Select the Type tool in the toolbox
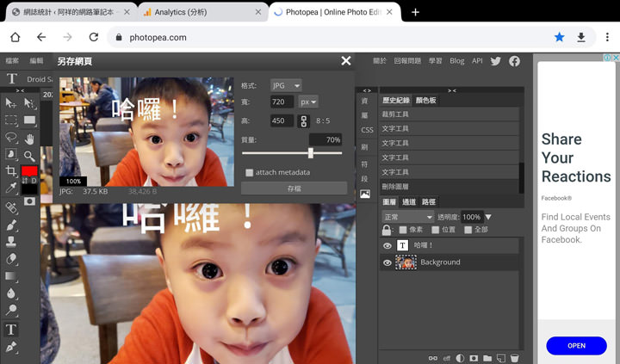Screen dimensions: 620x364 click(x=10, y=330)
